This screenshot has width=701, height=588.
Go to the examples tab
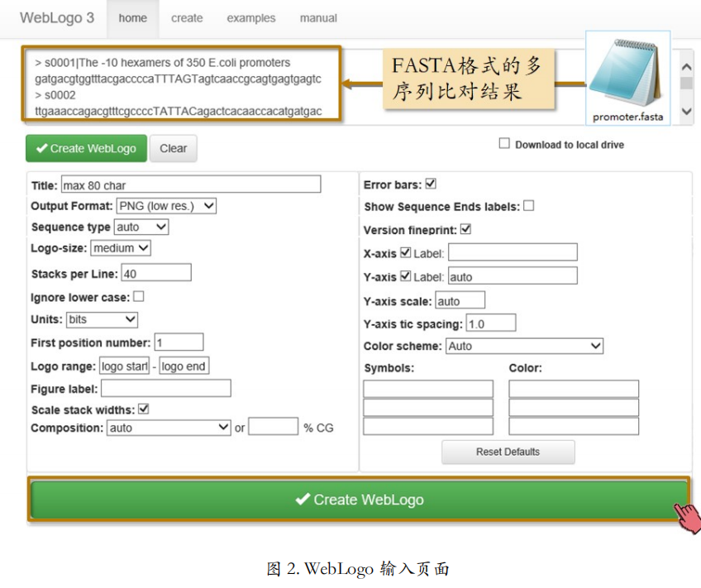(251, 18)
